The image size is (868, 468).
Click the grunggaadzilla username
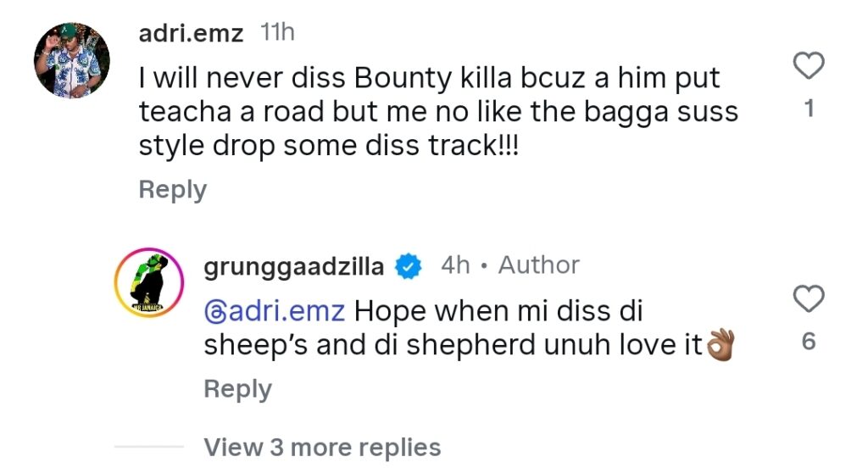[294, 267]
